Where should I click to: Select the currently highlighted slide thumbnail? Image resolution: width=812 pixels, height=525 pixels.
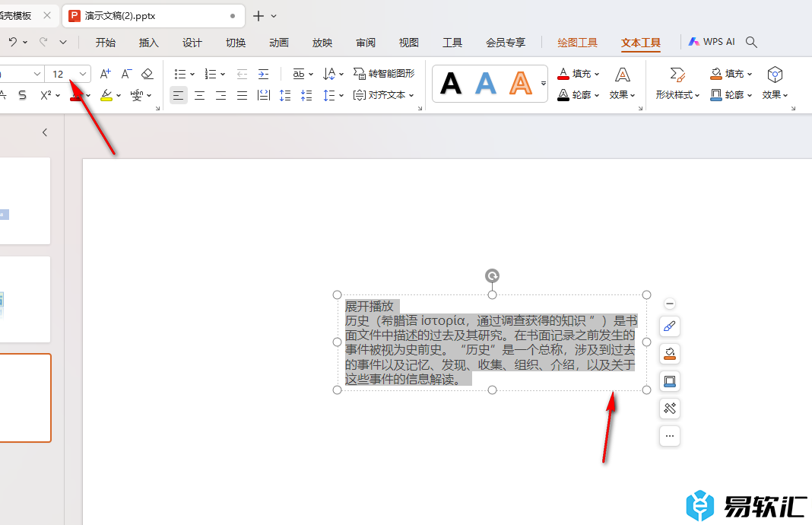pyautogui.click(x=25, y=398)
